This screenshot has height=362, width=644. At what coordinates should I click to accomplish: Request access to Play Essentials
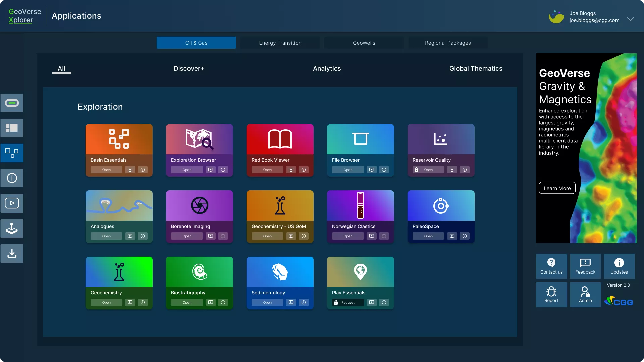pos(348,303)
